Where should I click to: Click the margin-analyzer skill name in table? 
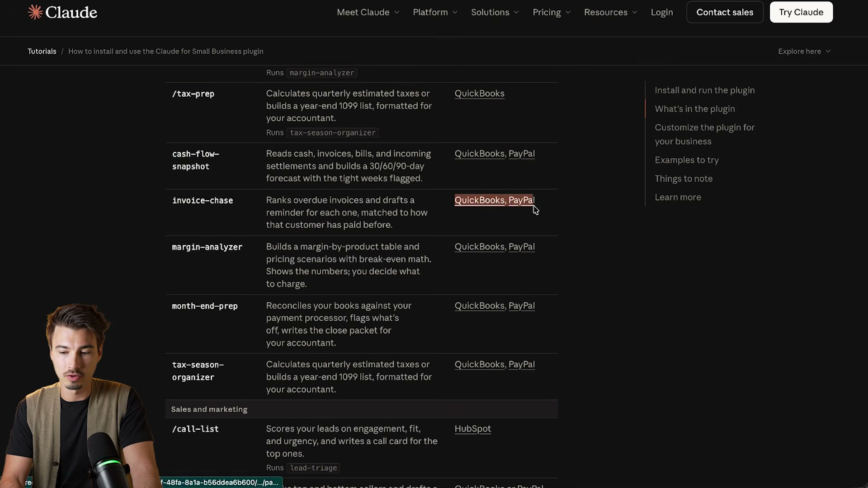(x=207, y=247)
